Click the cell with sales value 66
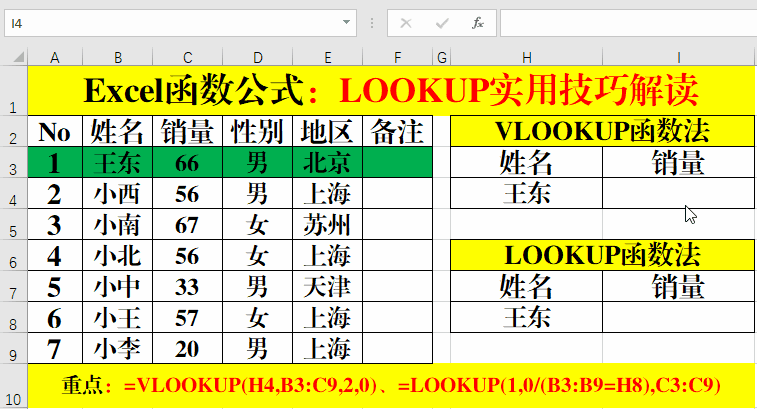 tap(188, 162)
